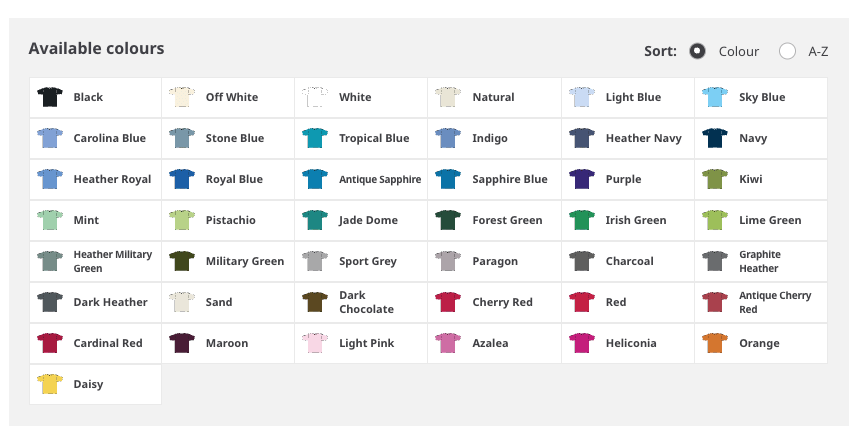The width and height of the screenshot is (862, 443).
Task: Click the Irish Green t-shirt icon
Action: (x=581, y=220)
